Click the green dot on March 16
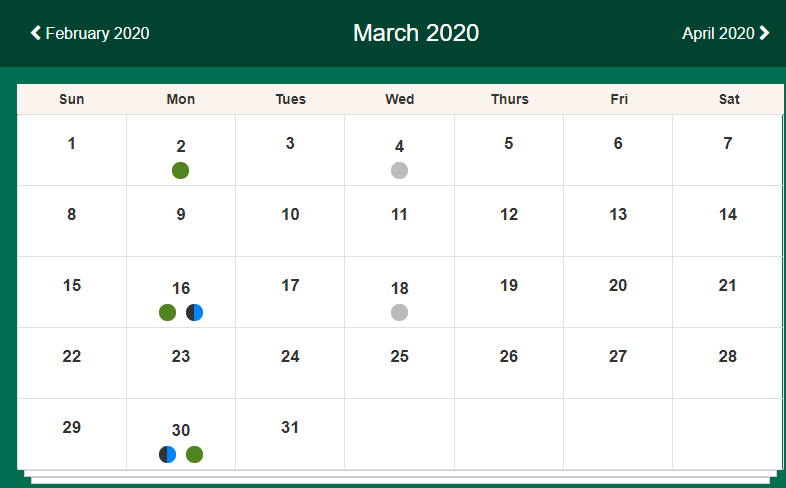This screenshot has height=488, width=786. pyautogui.click(x=168, y=312)
